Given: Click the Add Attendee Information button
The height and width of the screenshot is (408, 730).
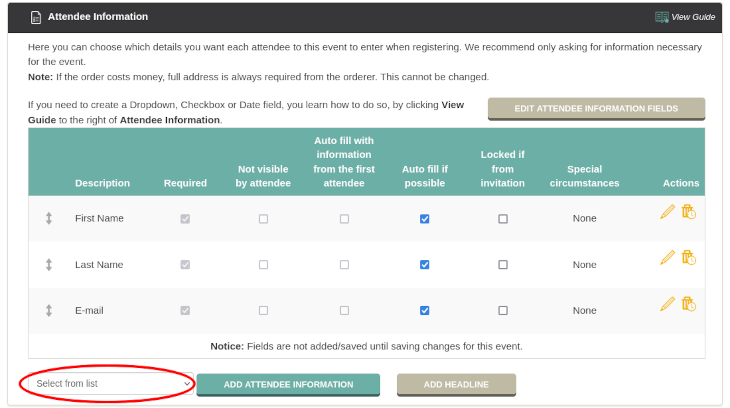Looking at the screenshot, I should tap(288, 385).
